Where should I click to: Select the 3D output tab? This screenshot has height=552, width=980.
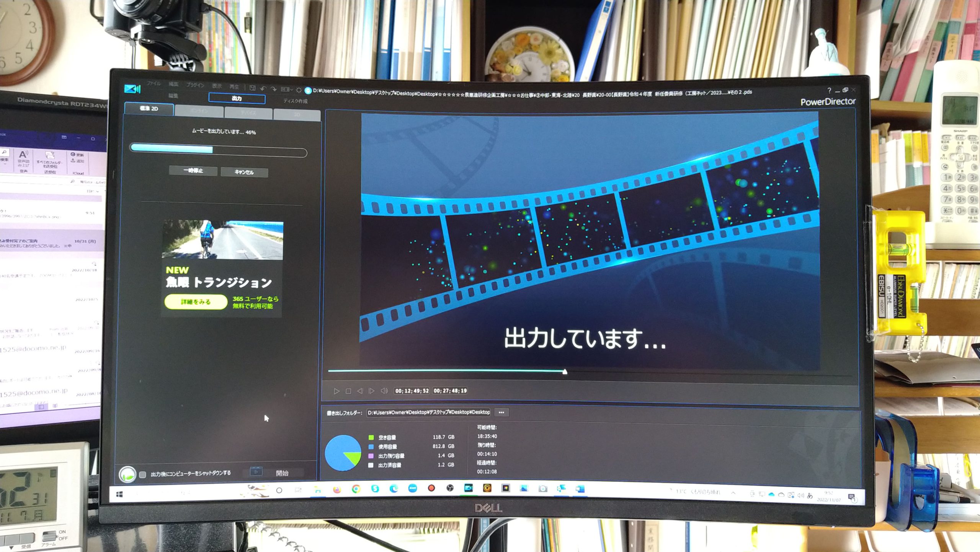tap(297, 115)
